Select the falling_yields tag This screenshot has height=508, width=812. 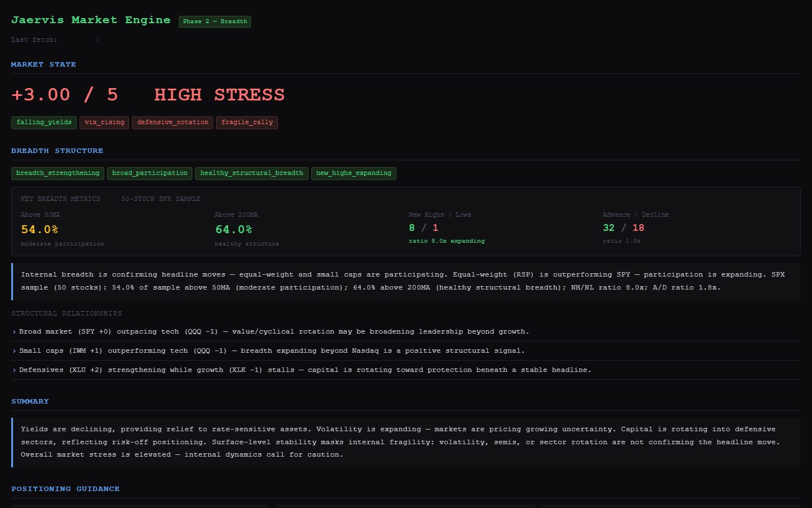click(44, 122)
